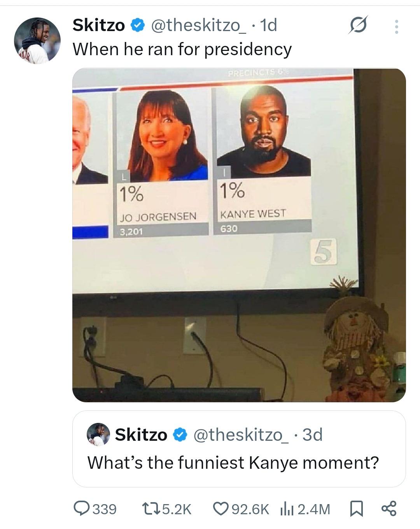
Task: Open the share icon
Action: click(389, 509)
